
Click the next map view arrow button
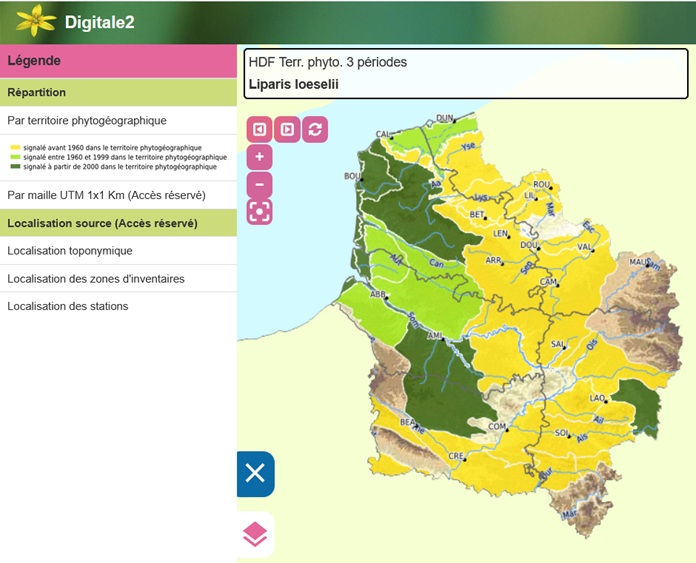(x=287, y=129)
